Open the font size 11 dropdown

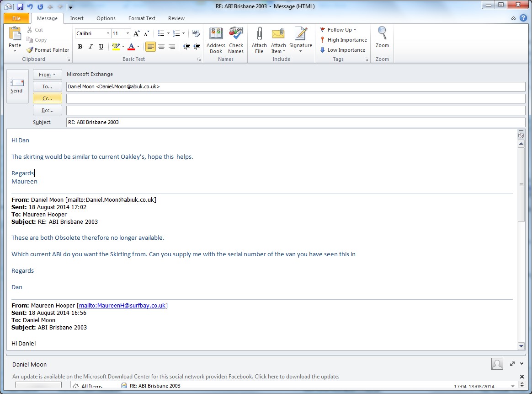(x=128, y=33)
